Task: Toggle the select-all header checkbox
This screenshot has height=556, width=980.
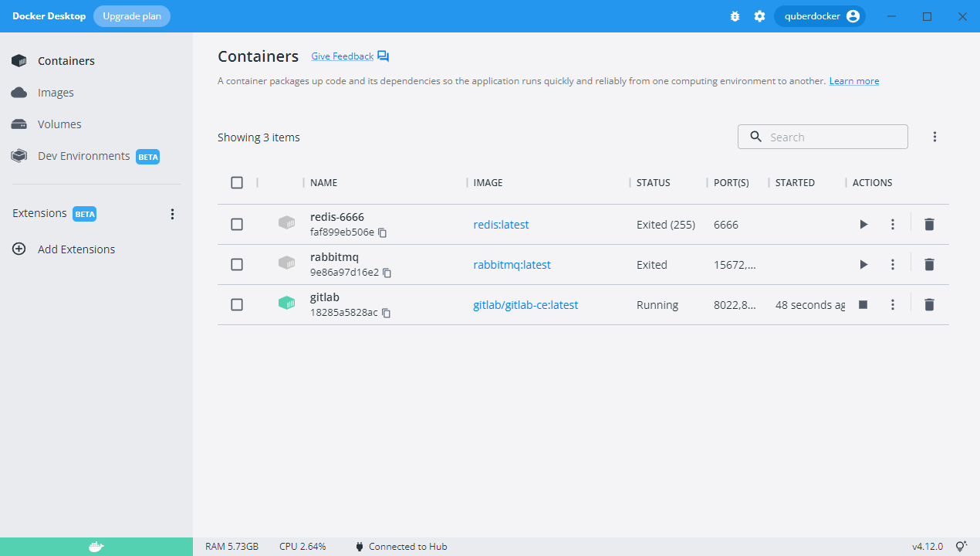Action: [x=237, y=183]
